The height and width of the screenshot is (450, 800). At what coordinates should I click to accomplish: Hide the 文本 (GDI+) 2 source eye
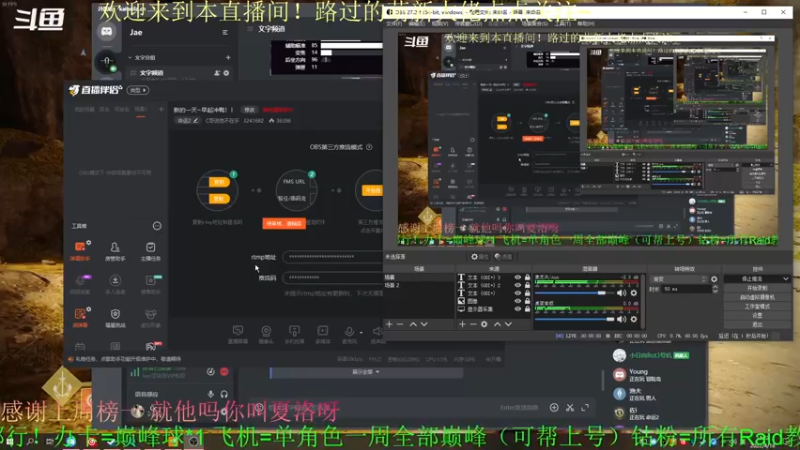[518, 285]
